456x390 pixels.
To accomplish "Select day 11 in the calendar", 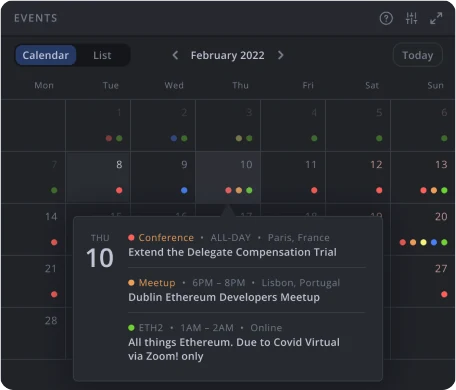I will pos(293,177).
